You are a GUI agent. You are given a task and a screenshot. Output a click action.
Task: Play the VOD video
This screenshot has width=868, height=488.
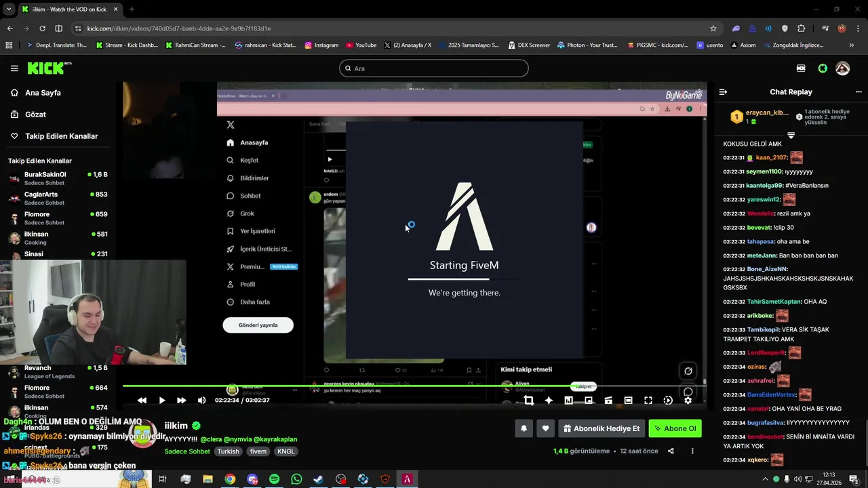[162, 401]
